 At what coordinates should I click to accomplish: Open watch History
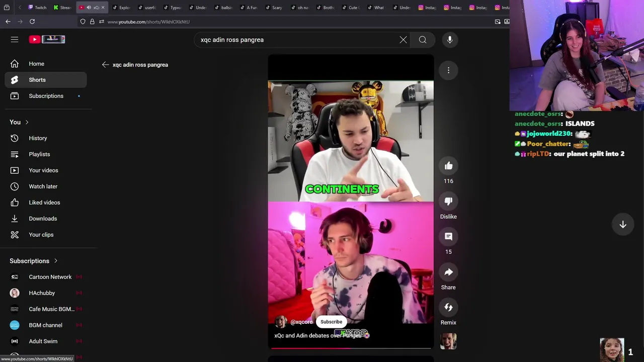(46, 138)
